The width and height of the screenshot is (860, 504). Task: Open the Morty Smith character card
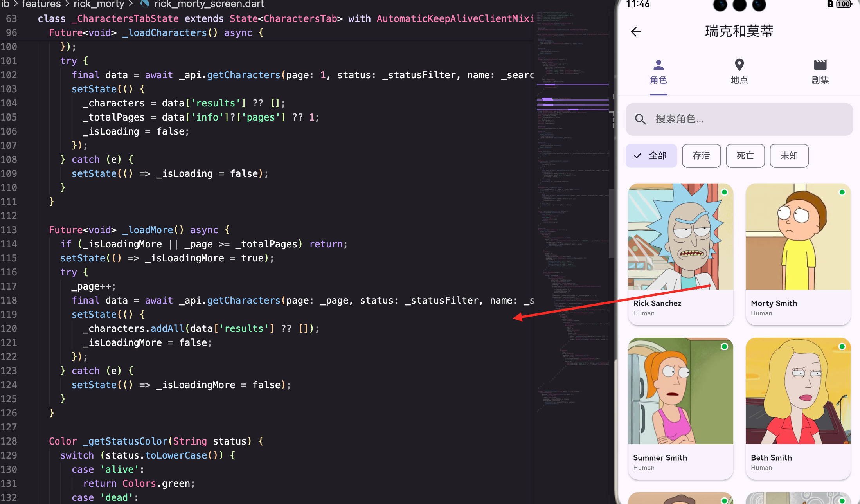tap(798, 254)
